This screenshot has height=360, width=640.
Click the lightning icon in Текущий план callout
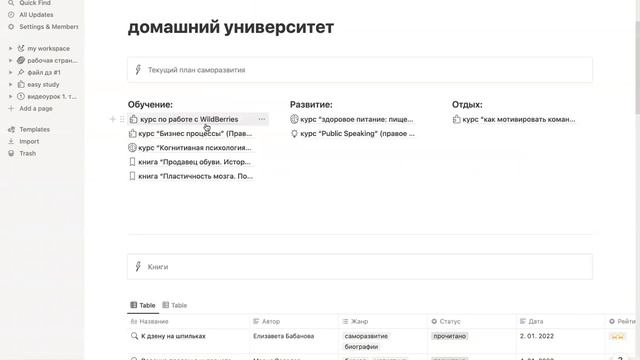pos(138,70)
